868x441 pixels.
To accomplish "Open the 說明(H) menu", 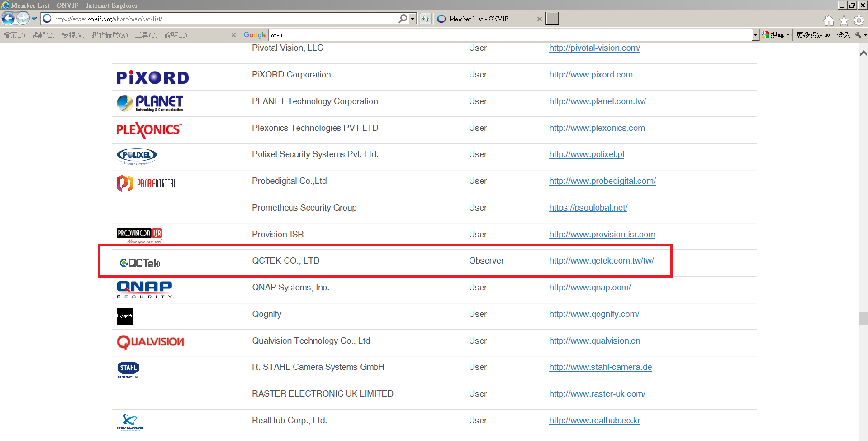I will point(175,35).
